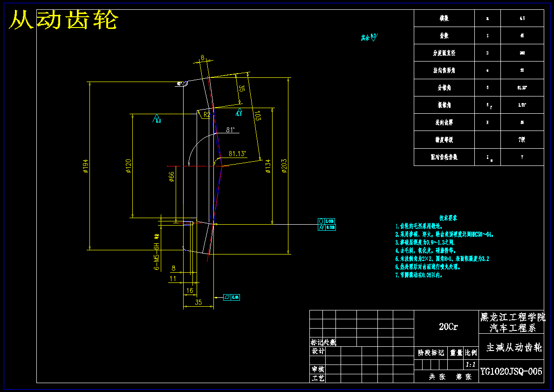The width and height of the screenshot is (554, 392).
Task: Select technical requirement line 1 about forging
Action: coord(419,226)
